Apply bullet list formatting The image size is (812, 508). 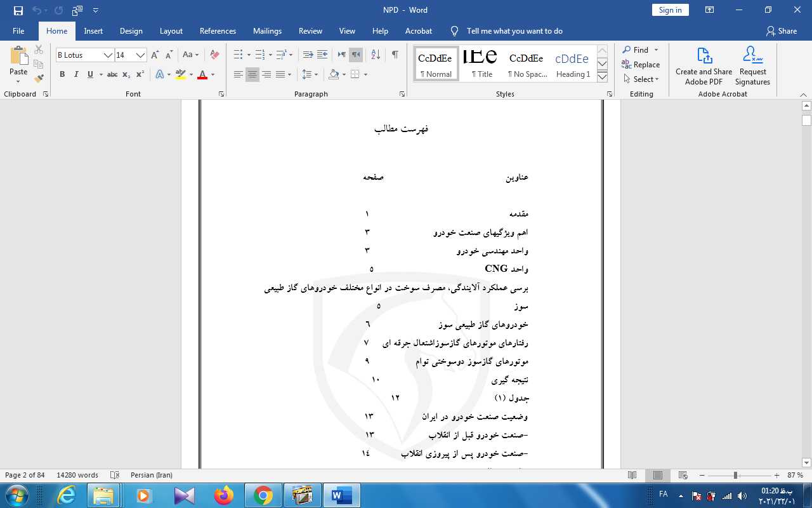point(237,55)
